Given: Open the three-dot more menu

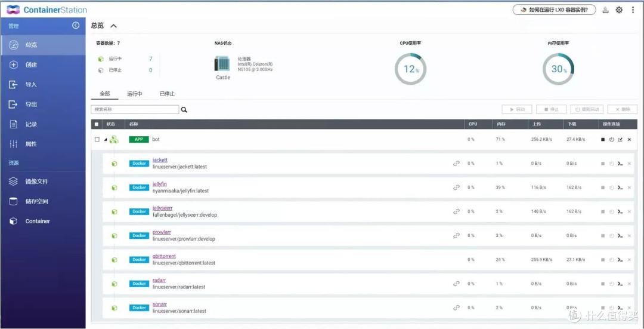Looking at the screenshot, I should tap(633, 10).
